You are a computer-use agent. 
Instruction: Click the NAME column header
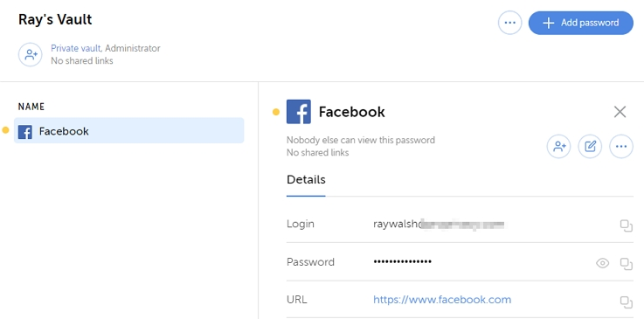31,107
